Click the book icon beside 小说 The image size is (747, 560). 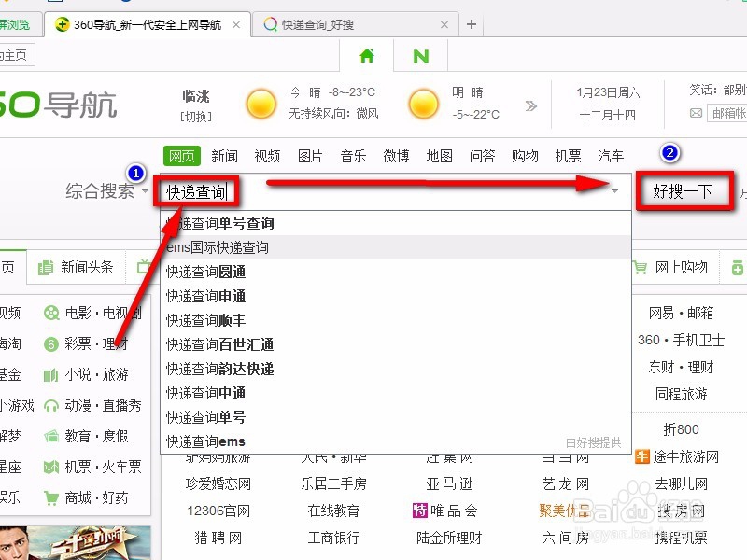tap(51, 375)
